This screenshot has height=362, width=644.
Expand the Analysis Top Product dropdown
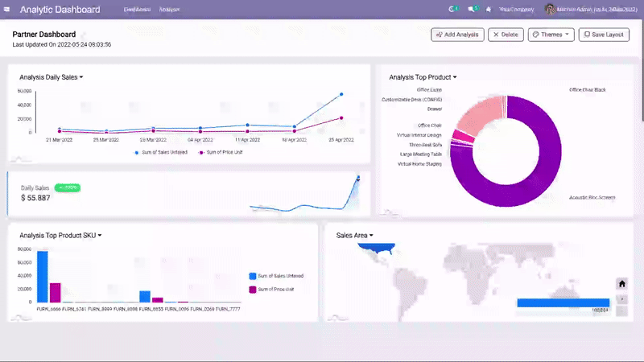pos(423,77)
